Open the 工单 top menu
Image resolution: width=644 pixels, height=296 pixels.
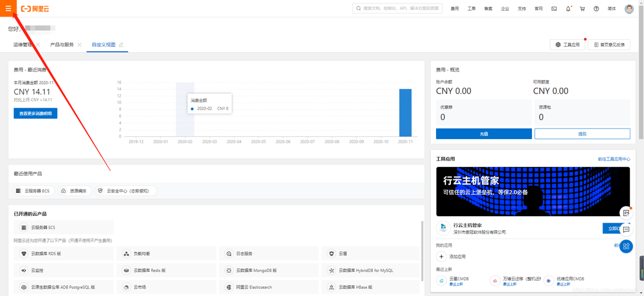[x=472, y=9]
